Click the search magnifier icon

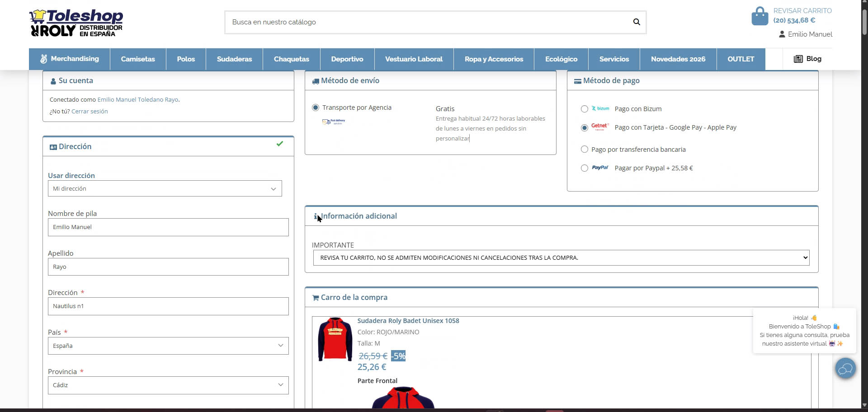[x=637, y=22]
